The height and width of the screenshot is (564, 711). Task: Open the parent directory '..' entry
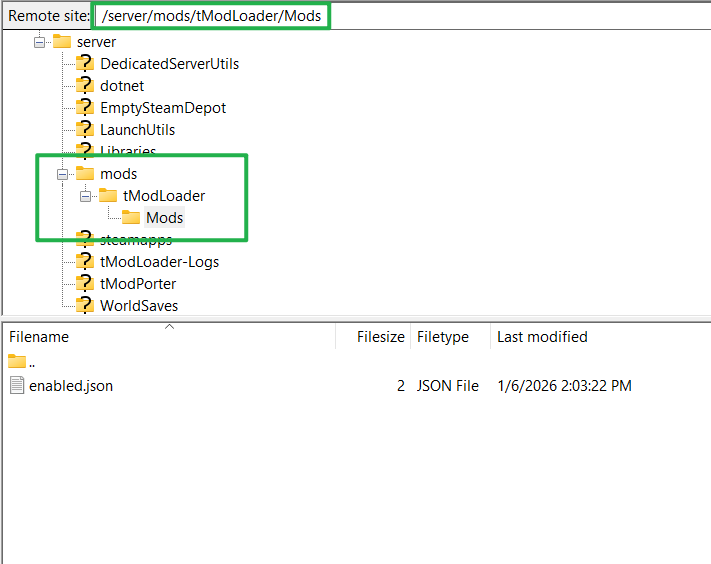click(x=30, y=362)
